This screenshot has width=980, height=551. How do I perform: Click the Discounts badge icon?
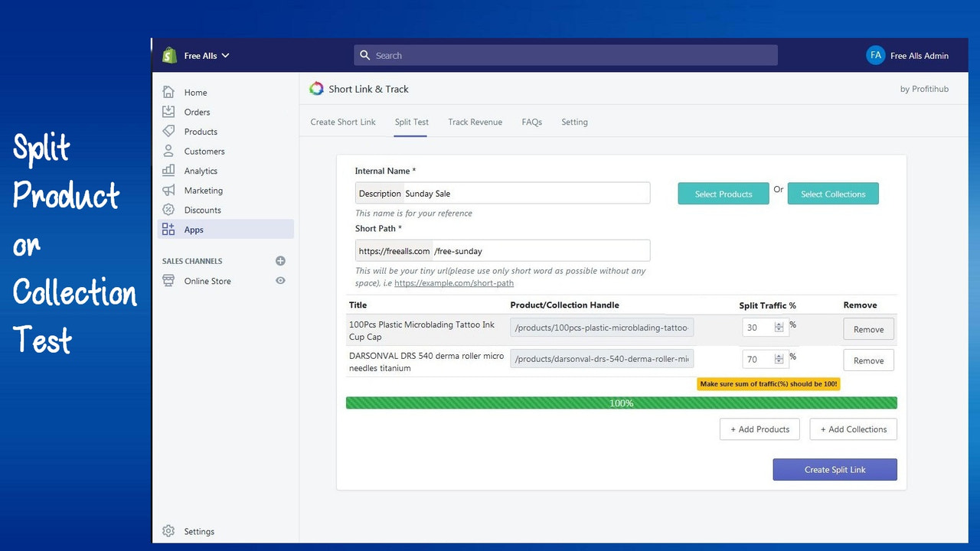coord(168,210)
